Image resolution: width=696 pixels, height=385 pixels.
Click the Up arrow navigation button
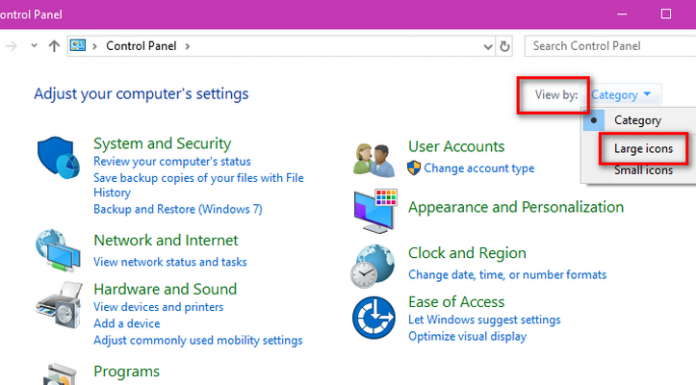tap(54, 46)
